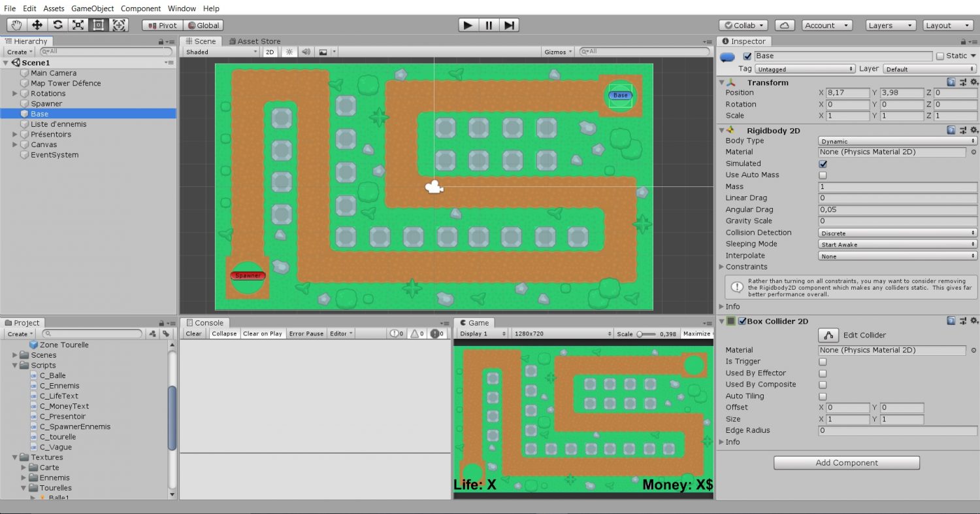Switch to the Asset Store tab
980x514 pixels.
[254, 41]
